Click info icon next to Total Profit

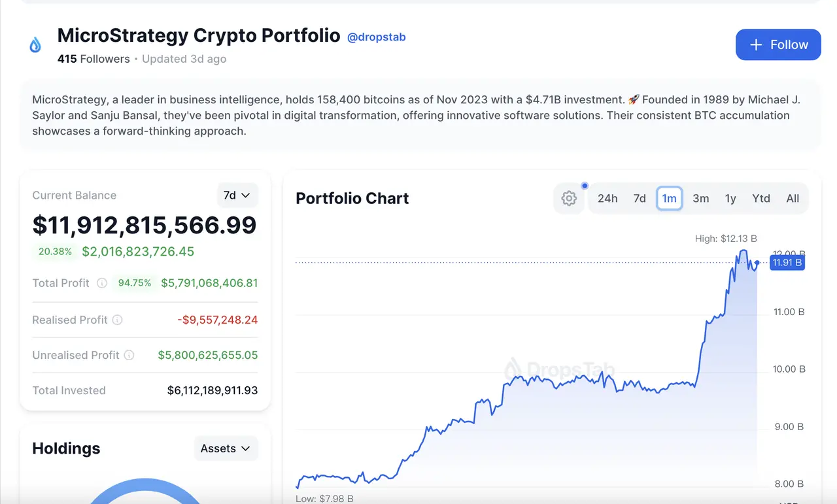coord(102,283)
